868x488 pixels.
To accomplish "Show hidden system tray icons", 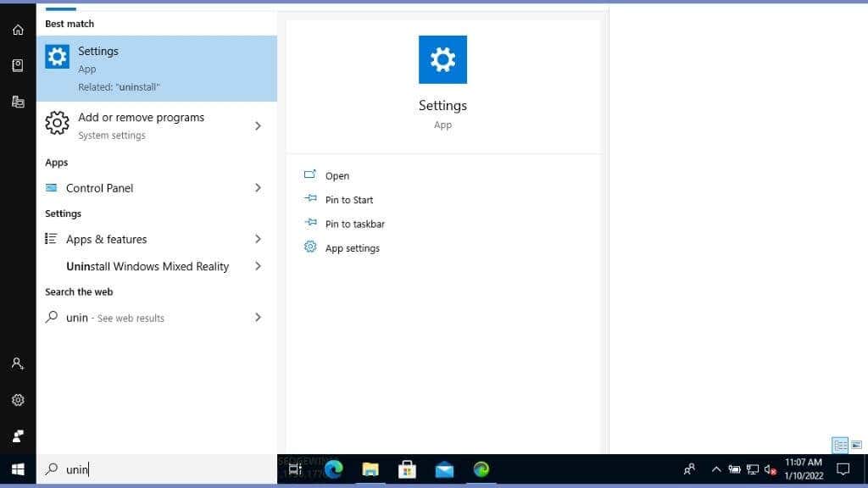I will (715, 469).
